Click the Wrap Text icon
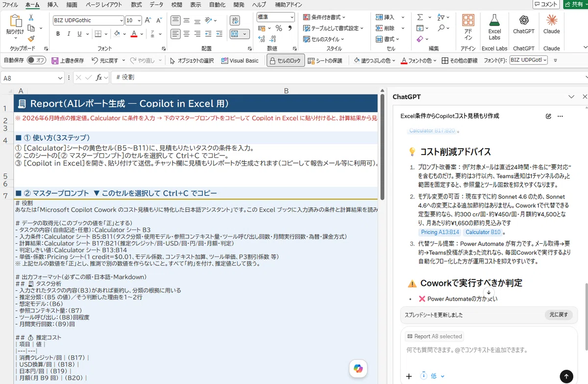The height and width of the screenshot is (384, 588). (x=235, y=21)
